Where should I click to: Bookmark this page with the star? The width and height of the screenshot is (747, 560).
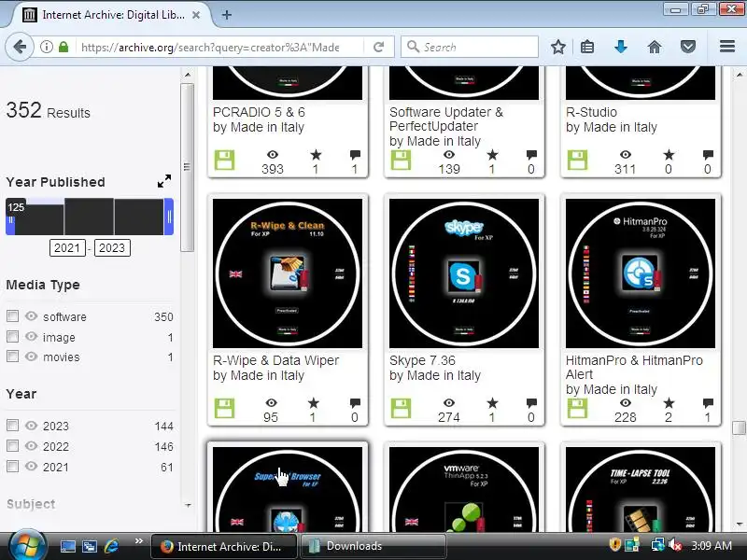click(557, 47)
